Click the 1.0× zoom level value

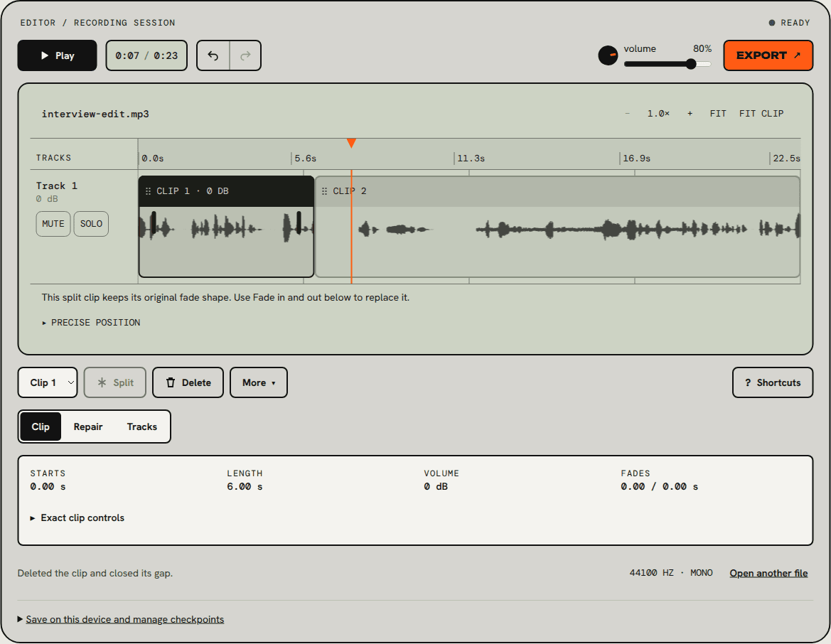point(658,114)
